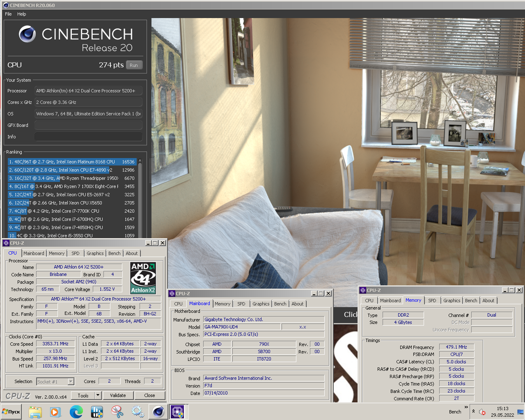Click the title icon of CPU-Z Mainboard window

coord(172,294)
